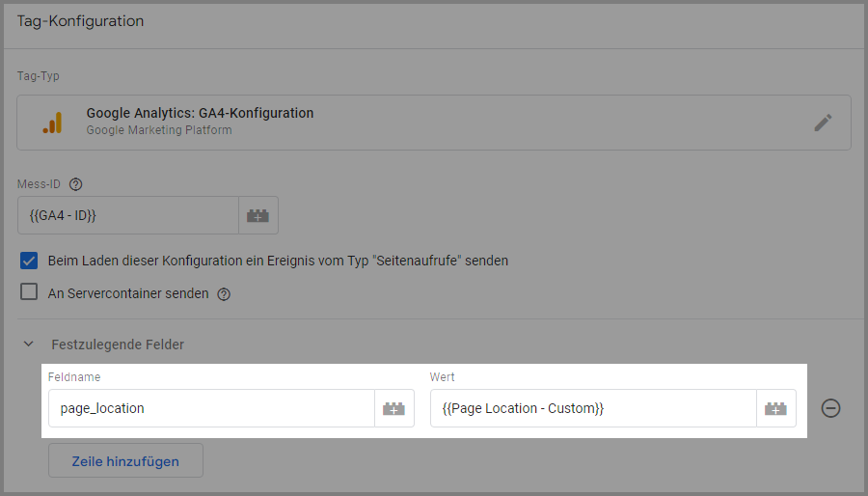The image size is (868, 496).
Task: Uncheck the Seitenaufrufe event checkbox
Action: click(29, 261)
